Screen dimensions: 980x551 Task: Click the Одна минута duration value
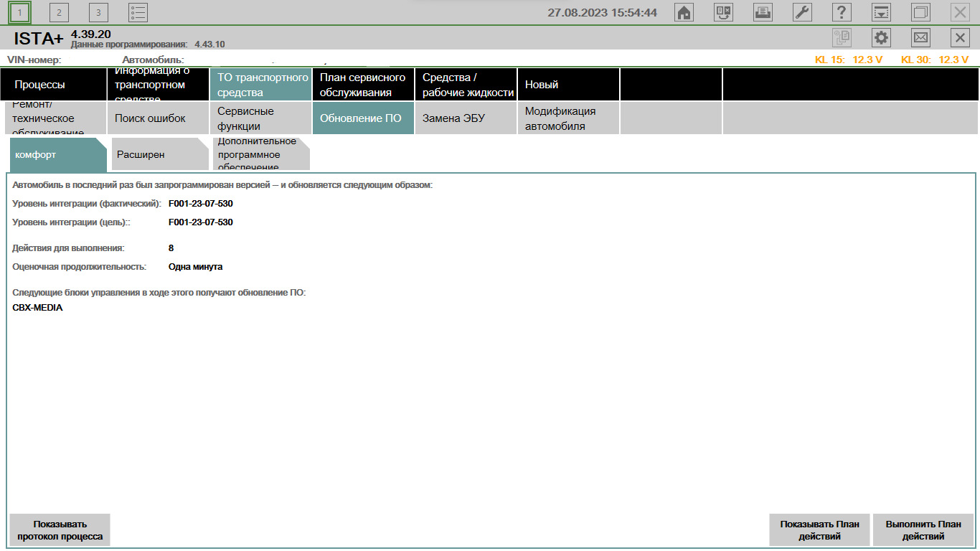click(x=196, y=267)
